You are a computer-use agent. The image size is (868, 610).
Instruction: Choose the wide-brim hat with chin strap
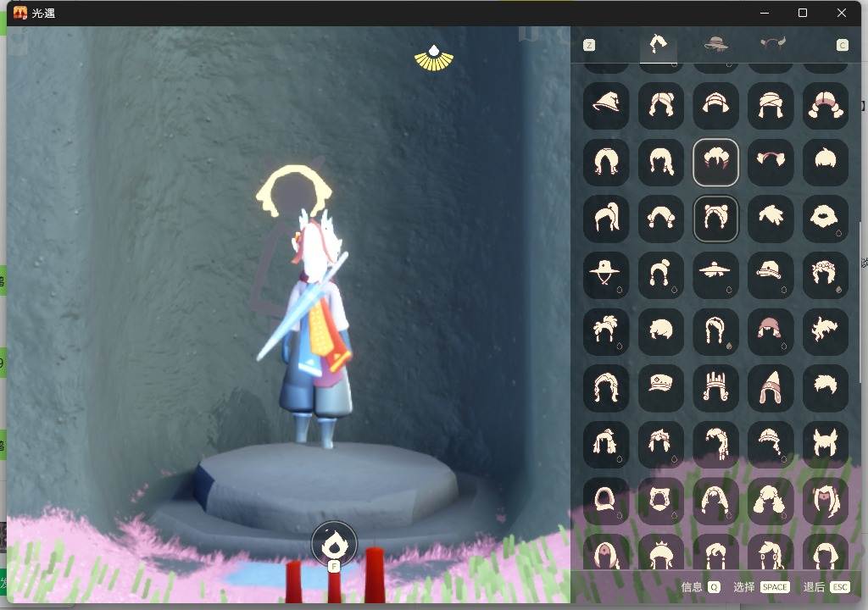(606, 275)
